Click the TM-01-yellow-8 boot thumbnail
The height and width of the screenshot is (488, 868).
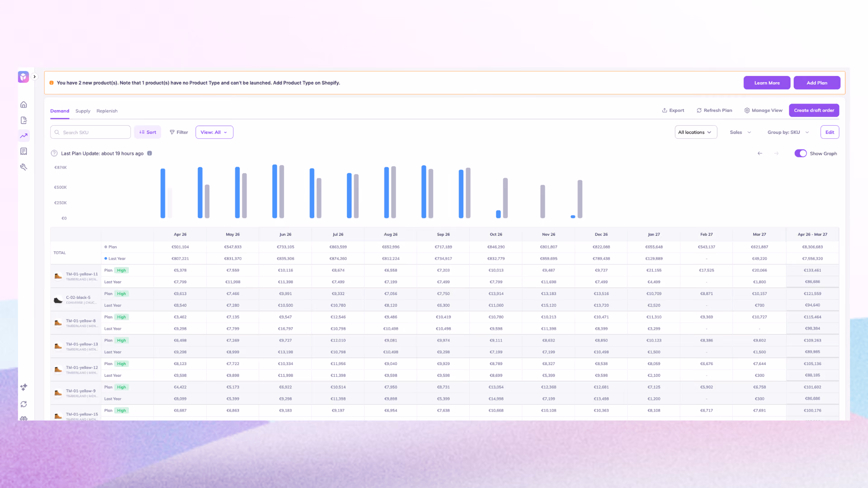(x=58, y=323)
